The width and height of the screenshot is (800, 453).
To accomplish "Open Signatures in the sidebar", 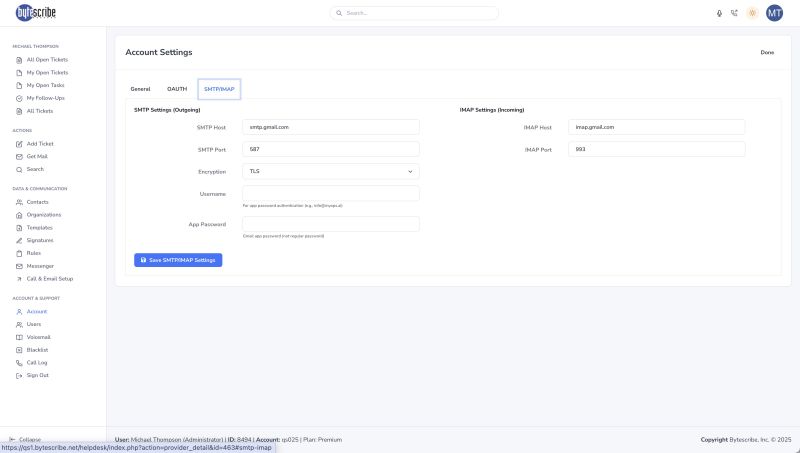I will point(40,240).
